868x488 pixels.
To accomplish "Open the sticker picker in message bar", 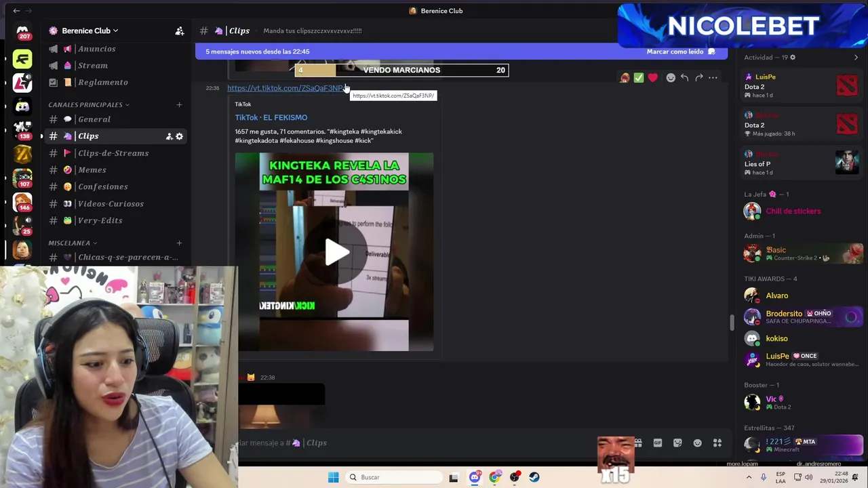I will (677, 443).
